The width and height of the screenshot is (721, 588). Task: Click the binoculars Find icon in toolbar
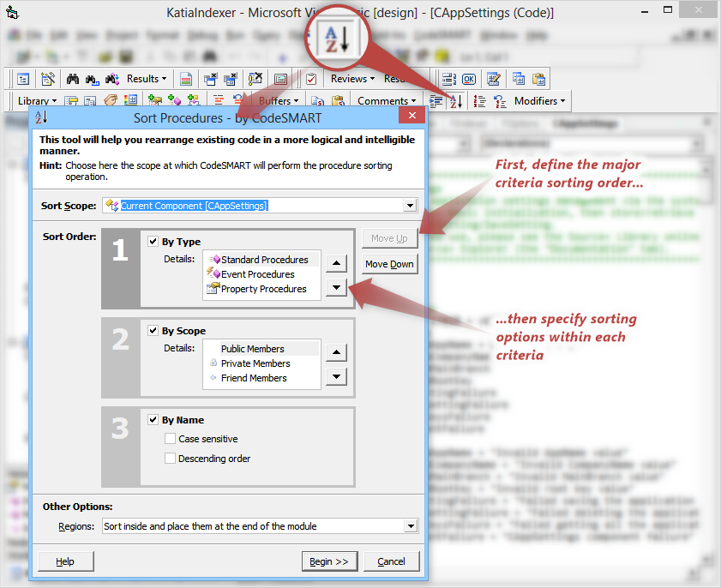tap(73, 79)
